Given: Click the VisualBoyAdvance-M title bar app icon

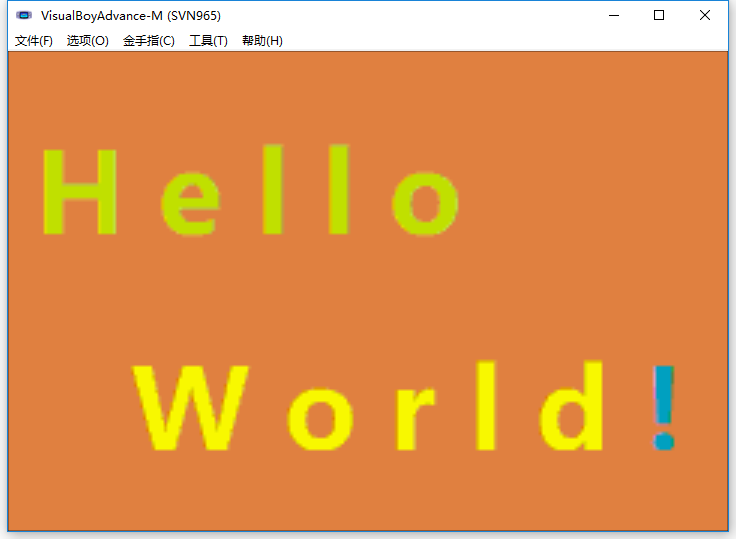Looking at the screenshot, I should (24, 15).
